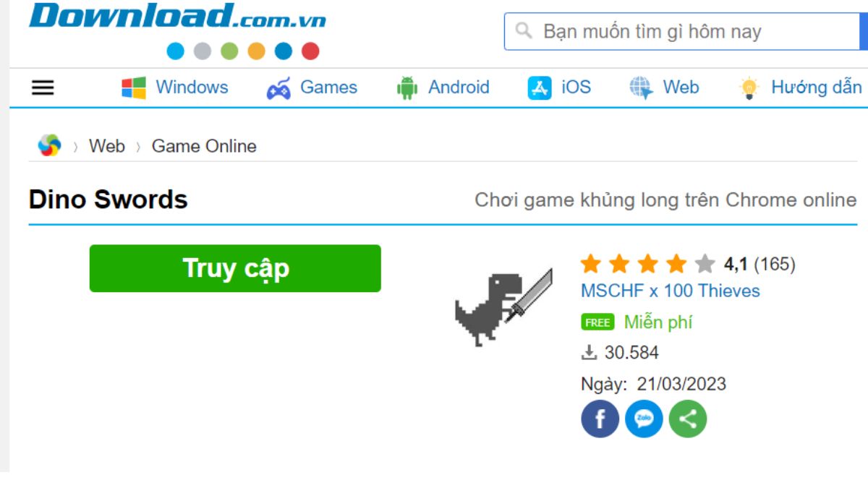The image size is (868, 488).
Task: Click the Truy cập button
Action: pos(235,268)
